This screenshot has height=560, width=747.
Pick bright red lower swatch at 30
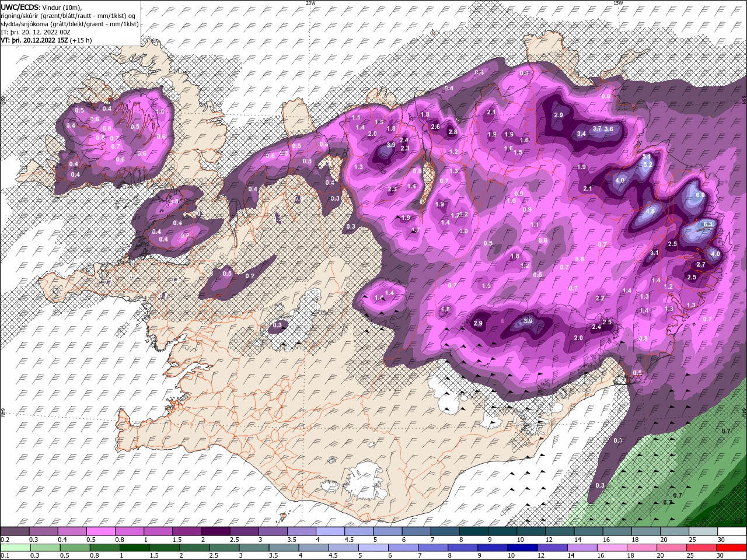click(731, 548)
